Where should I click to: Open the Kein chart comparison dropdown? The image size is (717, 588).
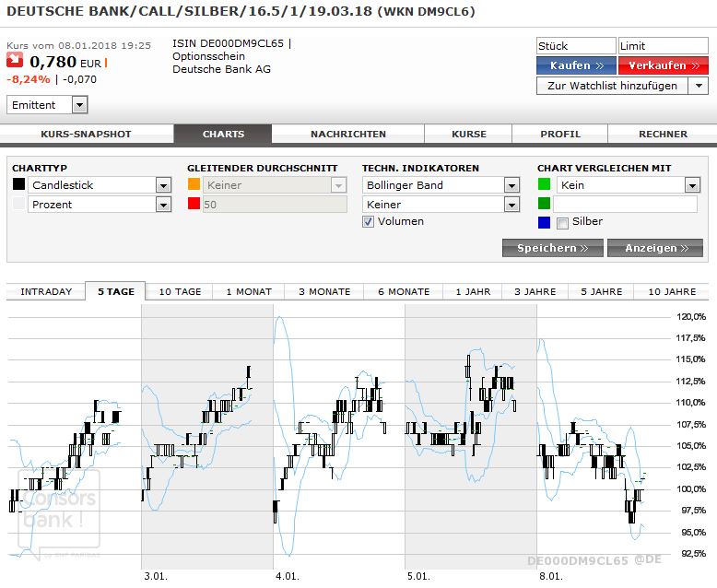tap(691, 185)
